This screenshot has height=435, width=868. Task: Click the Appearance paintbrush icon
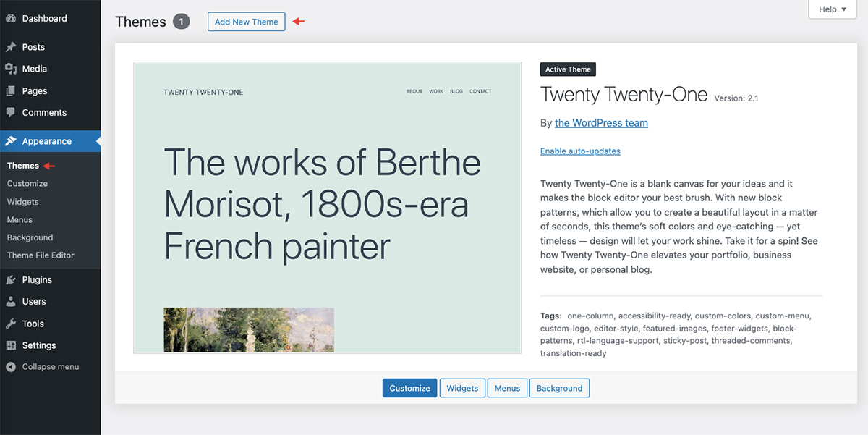[x=11, y=141]
